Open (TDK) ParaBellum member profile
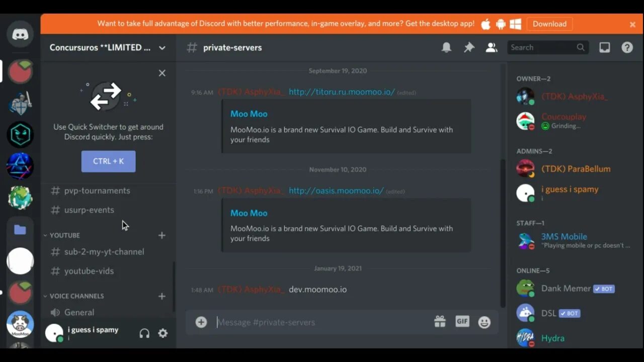 (575, 168)
